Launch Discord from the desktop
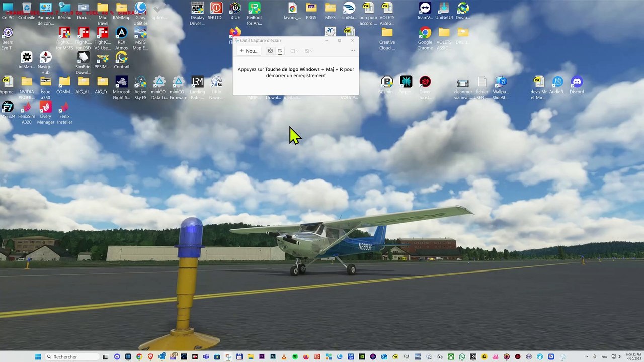This screenshot has height=362, width=644. (577, 85)
